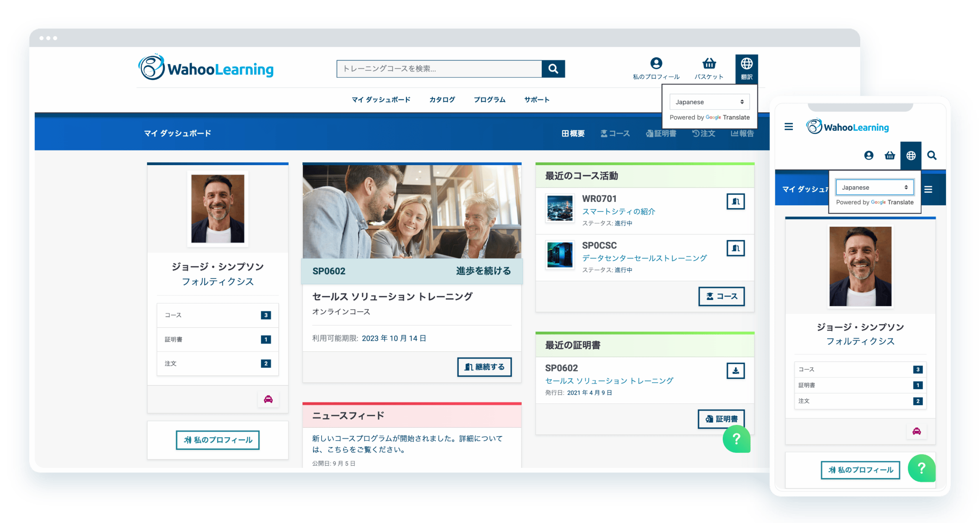Go to the カタログ menu item
Viewport: 980px width, 523px height.
pyautogui.click(x=442, y=100)
